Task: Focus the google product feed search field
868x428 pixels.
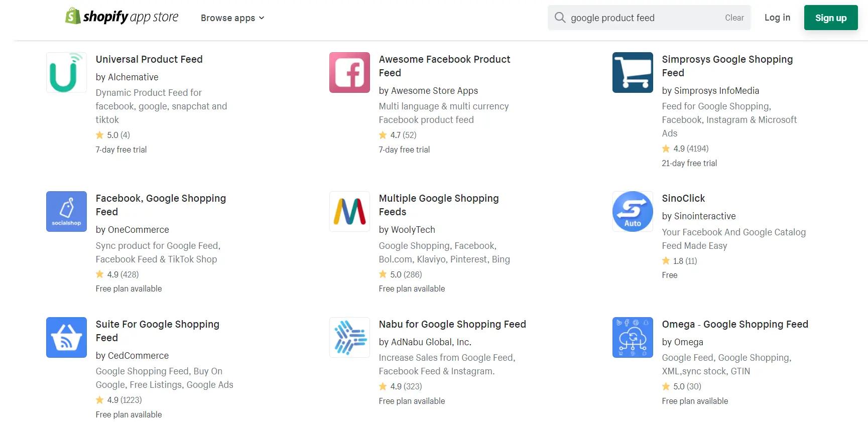Action: (643, 18)
